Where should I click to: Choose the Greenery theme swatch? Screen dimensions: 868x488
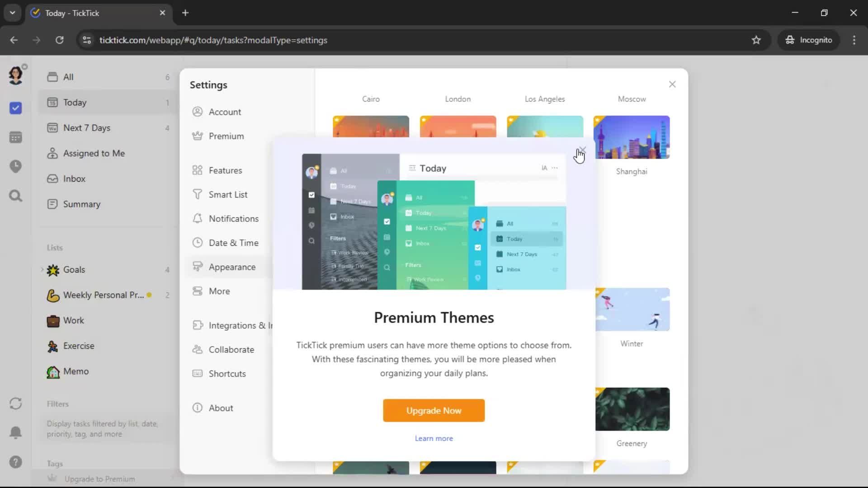point(632,409)
